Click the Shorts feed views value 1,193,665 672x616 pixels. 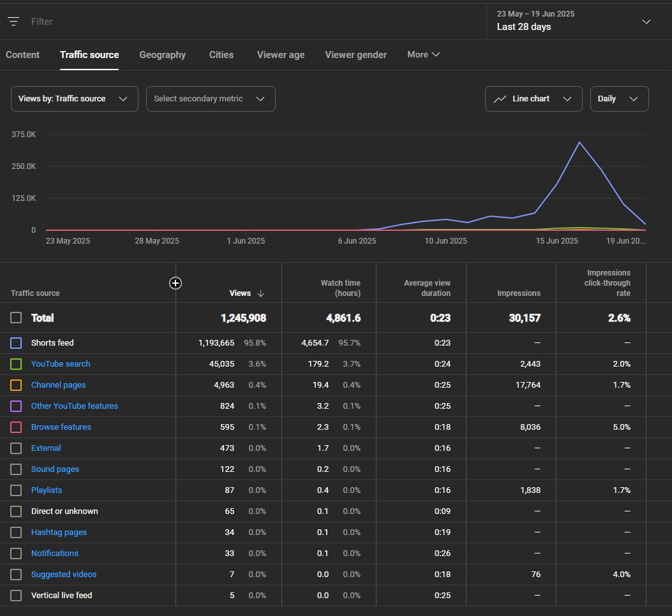216,343
